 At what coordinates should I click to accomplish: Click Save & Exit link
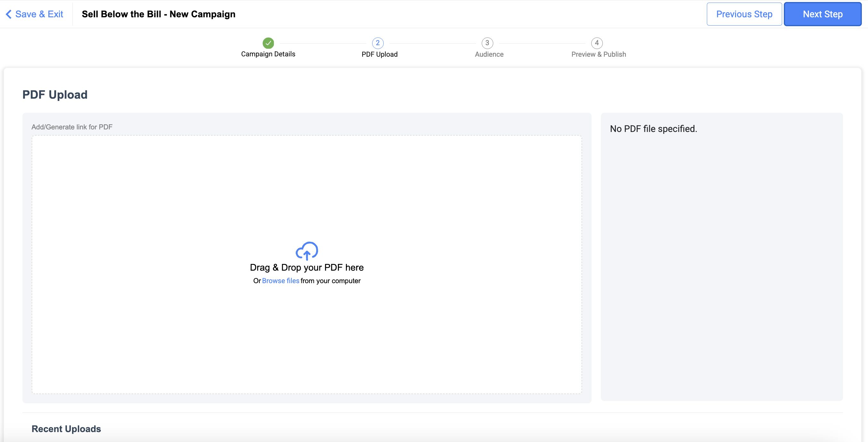pyautogui.click(x=39, y=14)
